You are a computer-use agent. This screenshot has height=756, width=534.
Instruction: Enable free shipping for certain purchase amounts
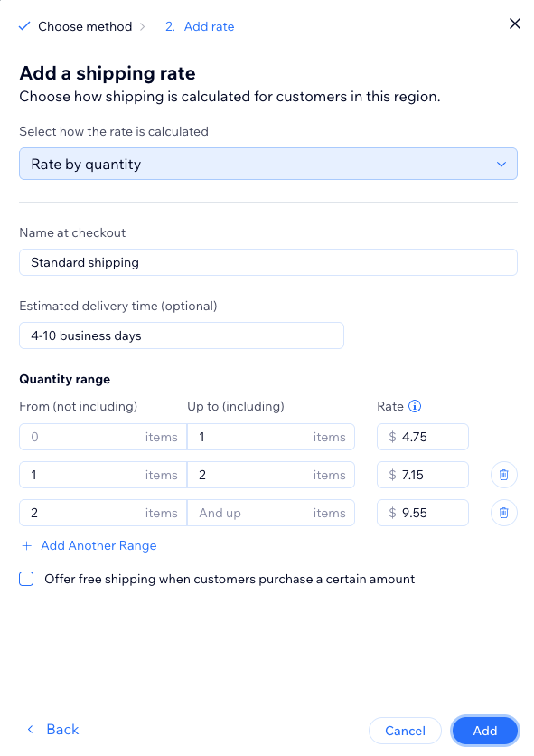(26, 579)
